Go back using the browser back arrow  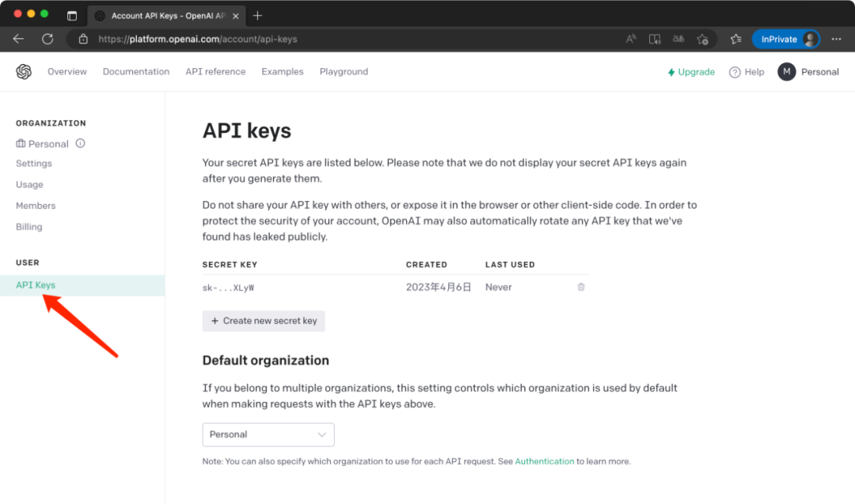18,39
